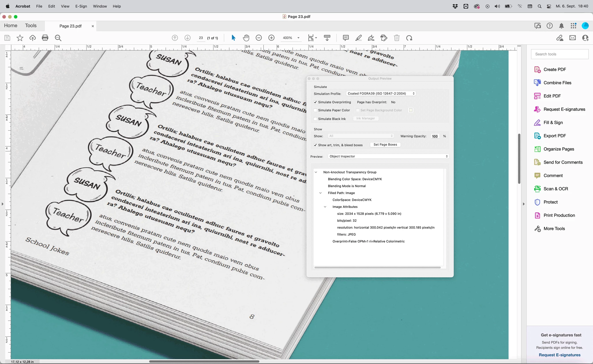Click the Set Page Boxes button
The image size is (593, 364).
[385, 145]
